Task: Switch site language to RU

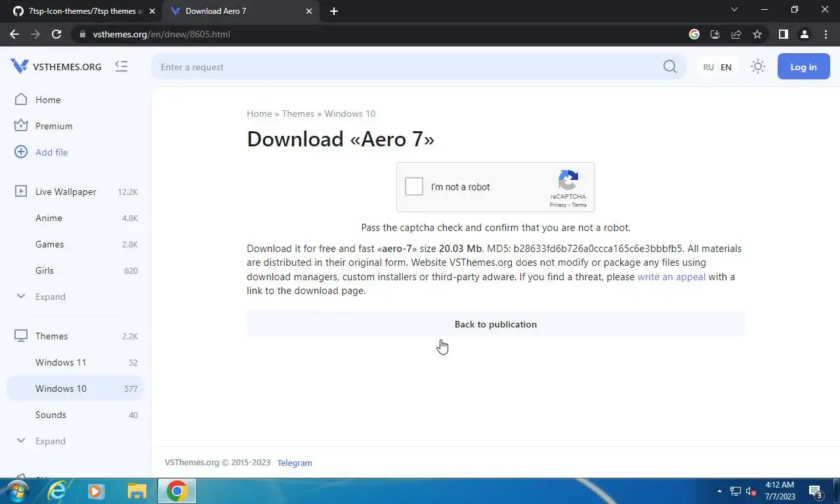Action: 708,67
